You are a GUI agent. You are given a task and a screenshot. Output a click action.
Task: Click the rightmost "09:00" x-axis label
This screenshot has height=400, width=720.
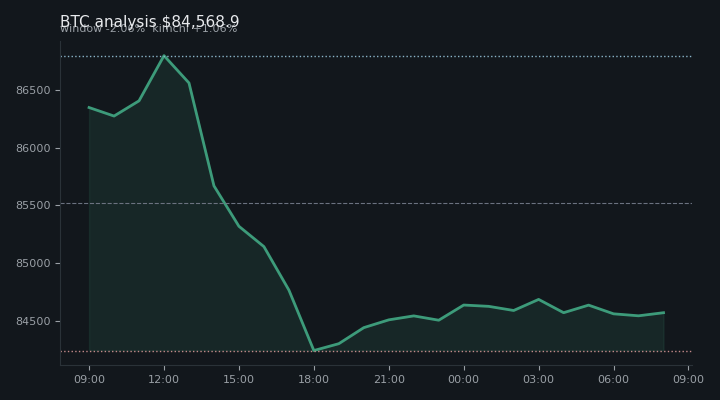point(688,379)
